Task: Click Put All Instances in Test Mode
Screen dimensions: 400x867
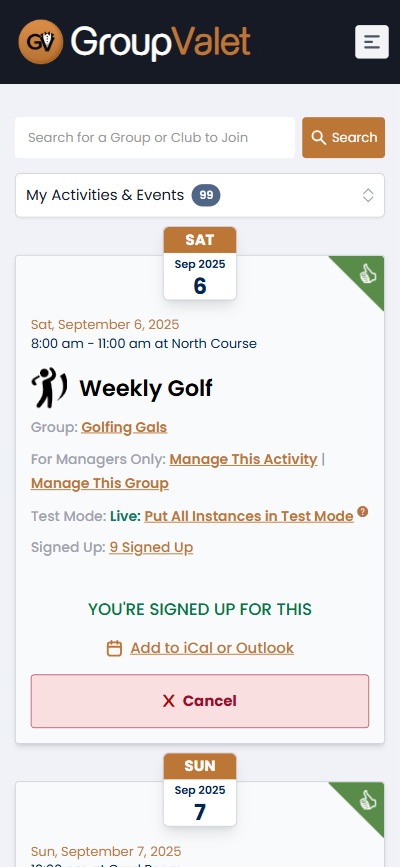Action: (x=249, y=516)
